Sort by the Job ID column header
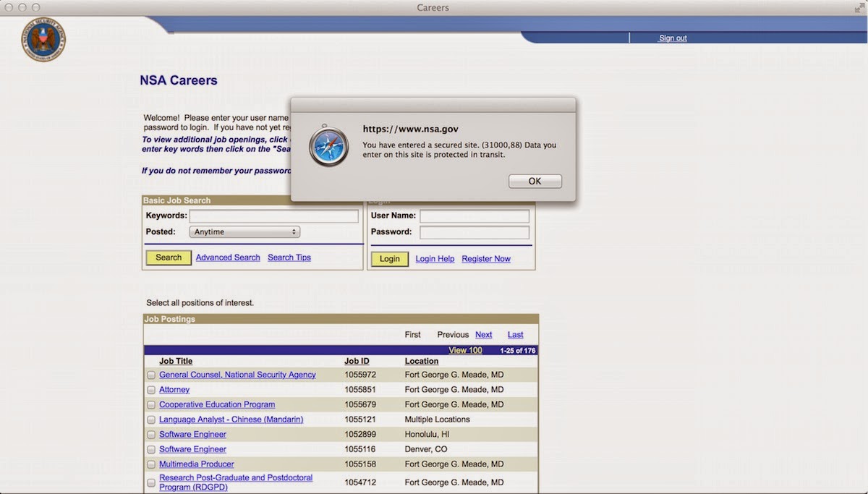The width and height of the screenshot is (868, 494). point(357,361)
